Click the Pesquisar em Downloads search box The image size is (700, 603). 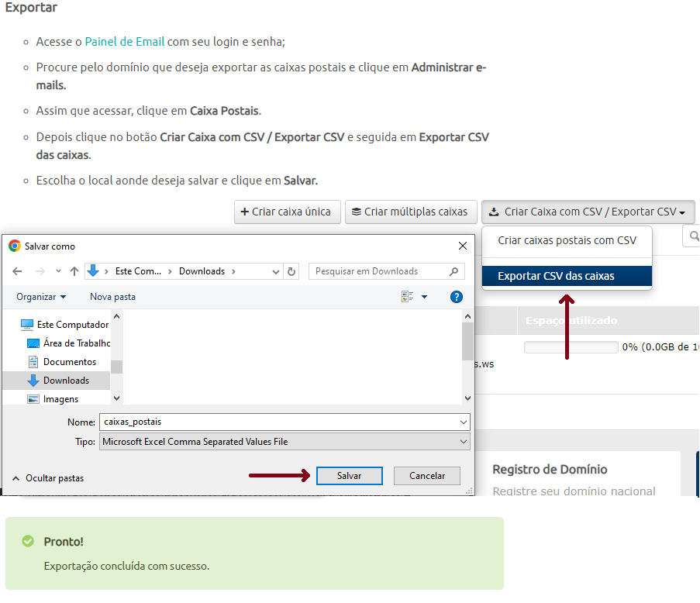pos(378,271)
